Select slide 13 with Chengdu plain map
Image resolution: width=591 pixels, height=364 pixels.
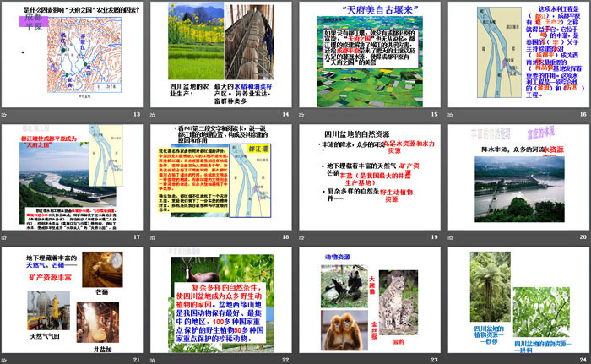point(73,55)
